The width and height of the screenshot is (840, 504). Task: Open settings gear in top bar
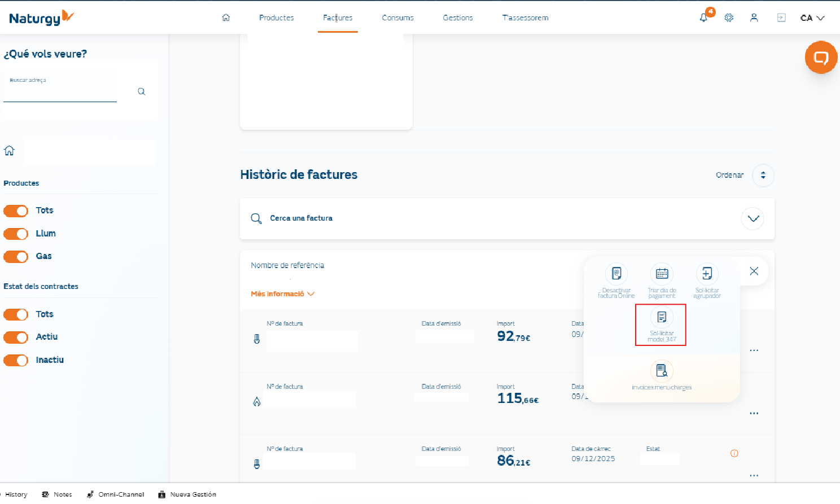[729, 18]
